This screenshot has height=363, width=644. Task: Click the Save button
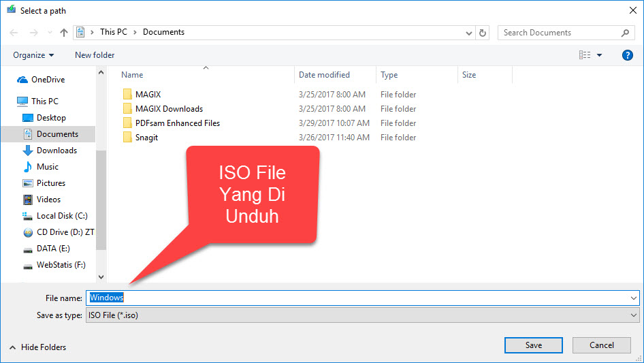pyautogui.click(x=533, y=345)
